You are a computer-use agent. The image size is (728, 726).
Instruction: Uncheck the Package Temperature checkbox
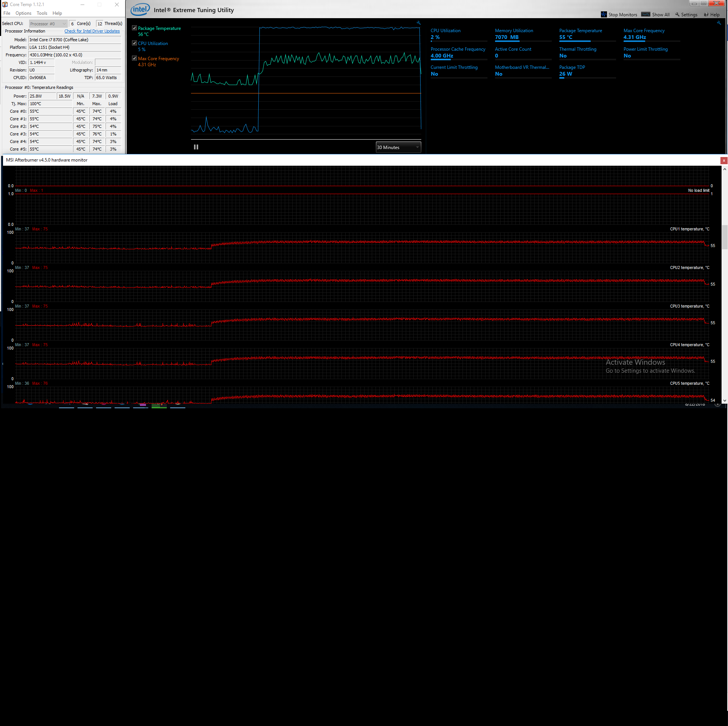[x=134, y=28]
